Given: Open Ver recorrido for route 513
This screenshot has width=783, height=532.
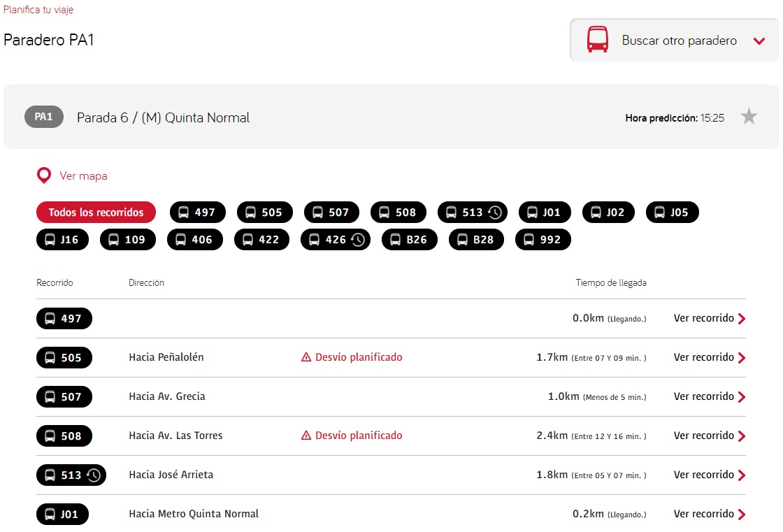Looking at the screenshot, I should [x=703, y=475].
